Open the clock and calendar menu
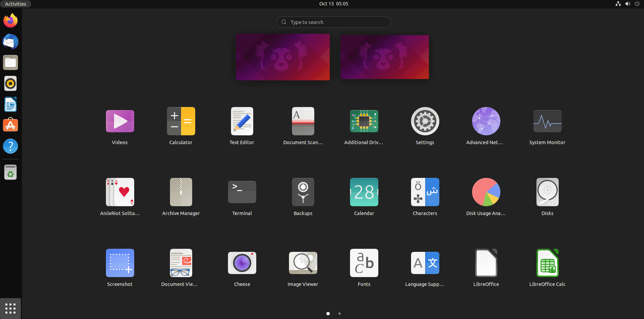644x319 pixels. coord(333,4)
